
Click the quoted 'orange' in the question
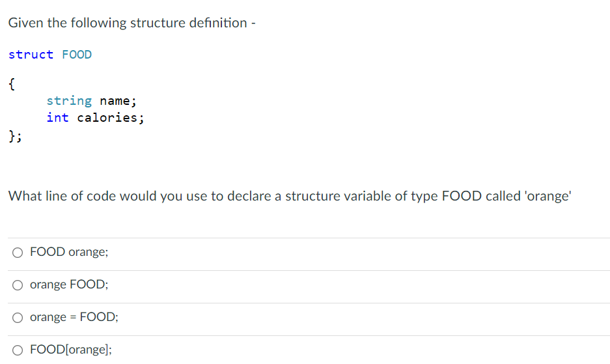pos(548,196)
